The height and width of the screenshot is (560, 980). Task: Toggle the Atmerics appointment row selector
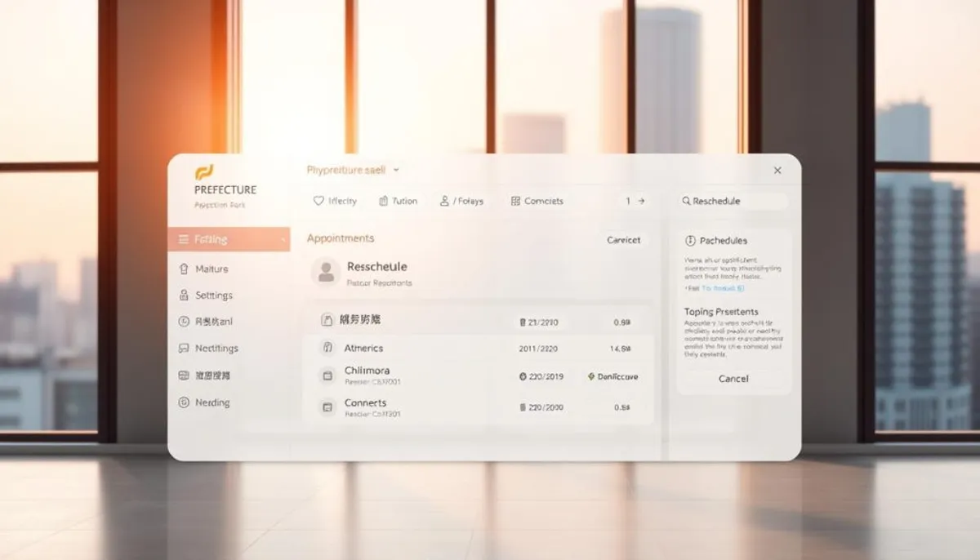point(327,348)
